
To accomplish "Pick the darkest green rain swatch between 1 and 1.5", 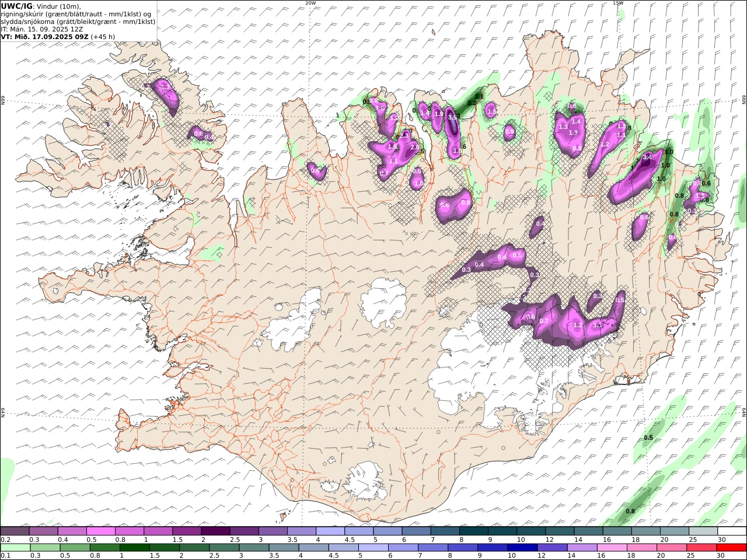I will click(x=134, y=548).
